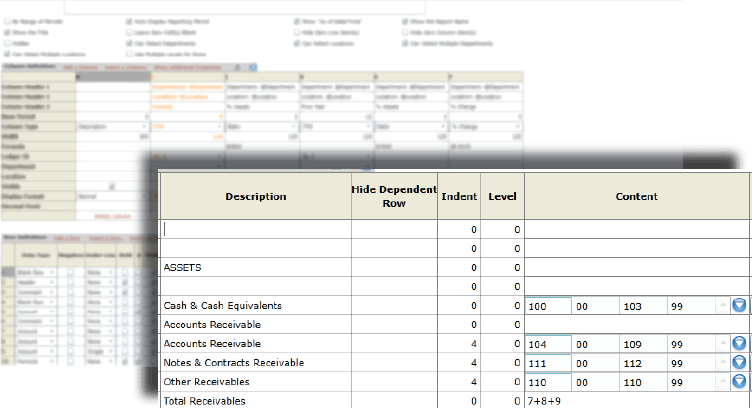This screenshot has height=411, width=752.
Task: Click the Description column header
Action: [x=256, y=196]
